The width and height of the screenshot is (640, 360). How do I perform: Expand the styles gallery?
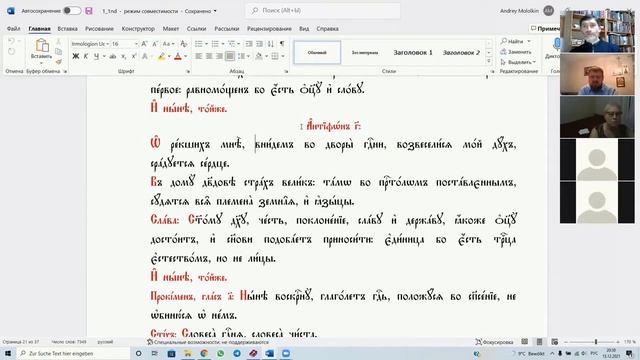489,61
